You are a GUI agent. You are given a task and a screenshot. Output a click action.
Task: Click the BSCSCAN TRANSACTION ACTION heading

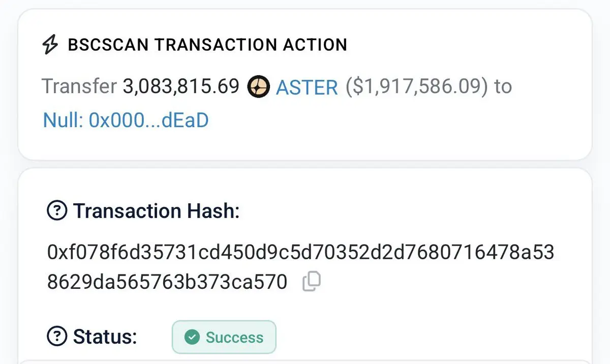[207, 45]
